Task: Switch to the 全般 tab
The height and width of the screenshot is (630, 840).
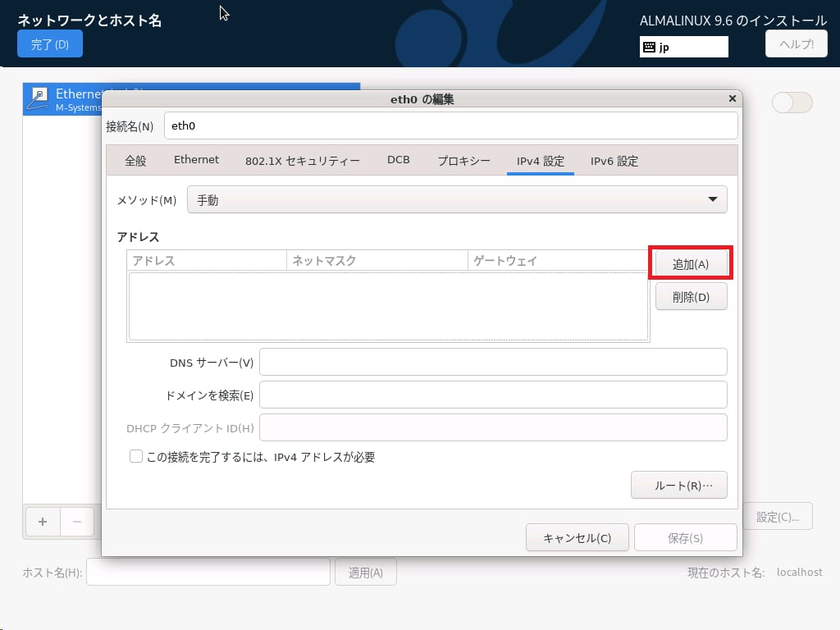Action: [135, 161]
